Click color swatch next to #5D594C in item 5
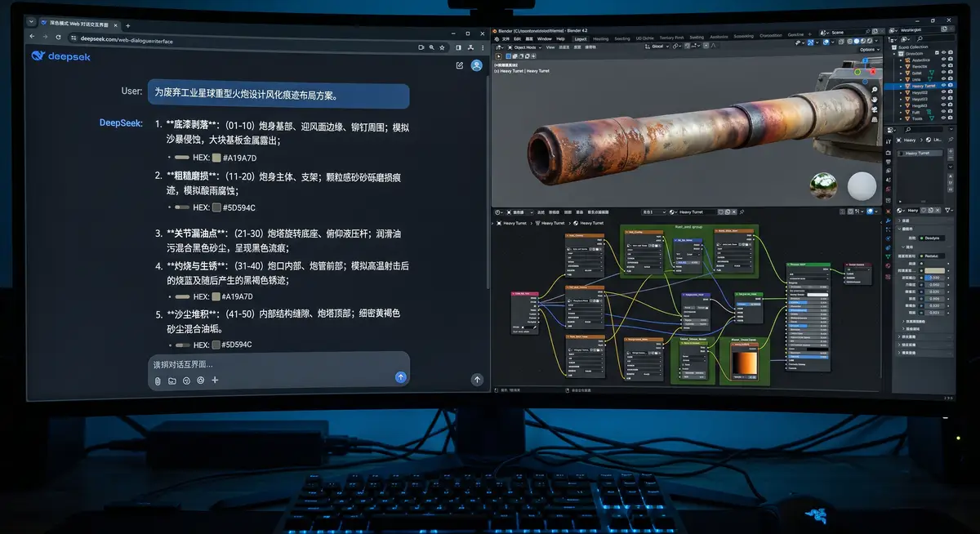This screenshot has width=980, height=534. pos(216,345)
